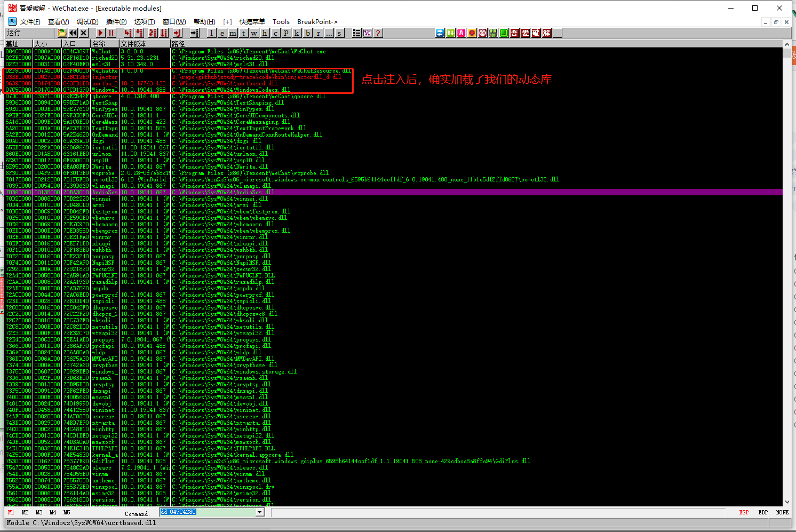Open Handles window with the 'h' button
Viewport: 796px width, 532px height.
265,33
